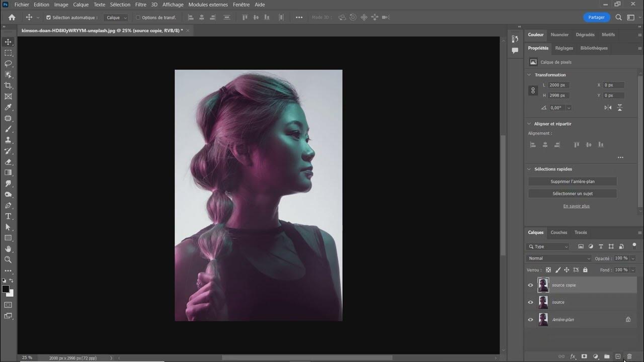Click the foreground color swatch
Image resolution: width=644 pixels, height=362 pixels.
click(6, 289)
